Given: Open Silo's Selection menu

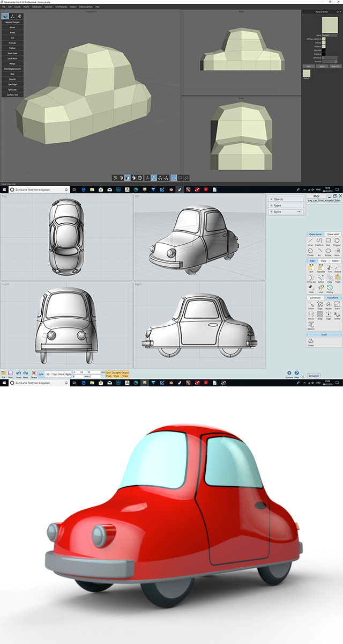Looking at the screenshot, I should (x=49, y=6).
